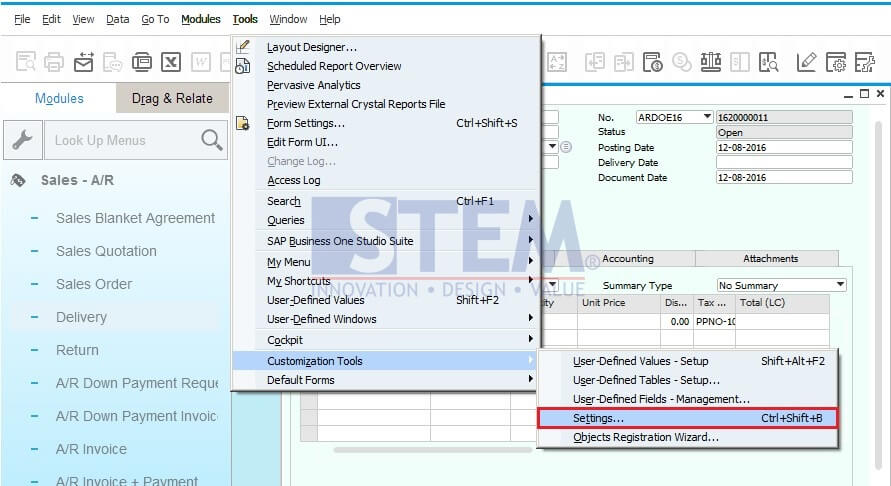Click the Base Document arrow icon

(x=594, y=61)
